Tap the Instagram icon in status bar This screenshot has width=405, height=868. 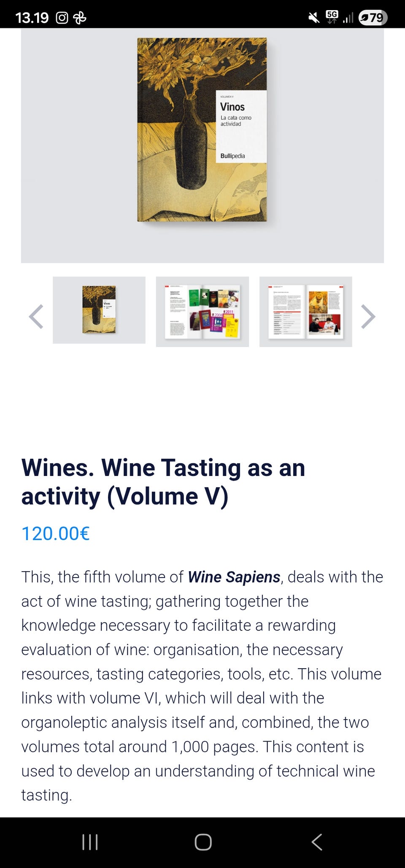coord(62,18)
